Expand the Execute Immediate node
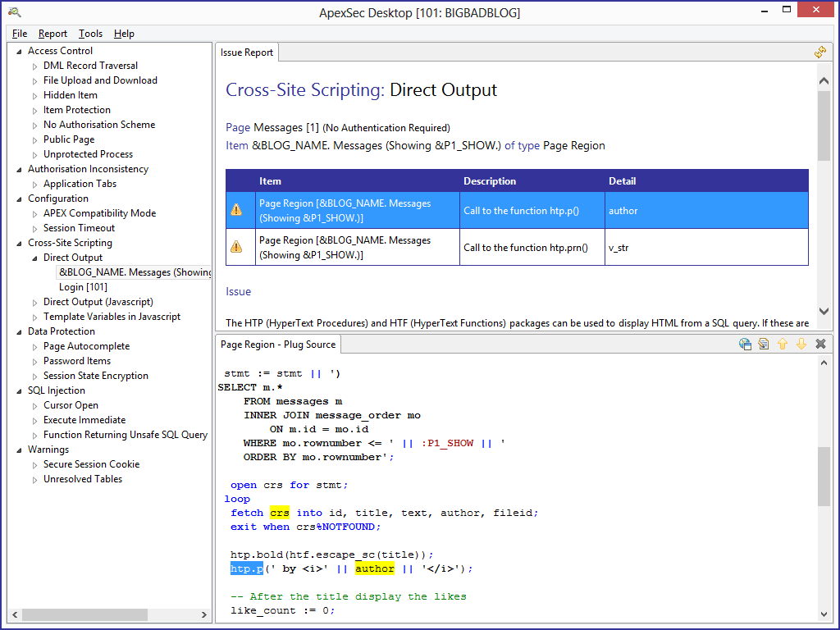The height and width of the screenshot is (630, 840). [x=35, y=421]
